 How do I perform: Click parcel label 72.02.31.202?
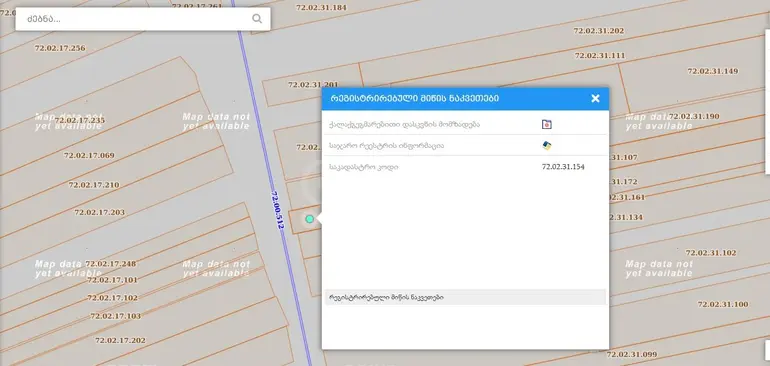[x=599, y=30]
